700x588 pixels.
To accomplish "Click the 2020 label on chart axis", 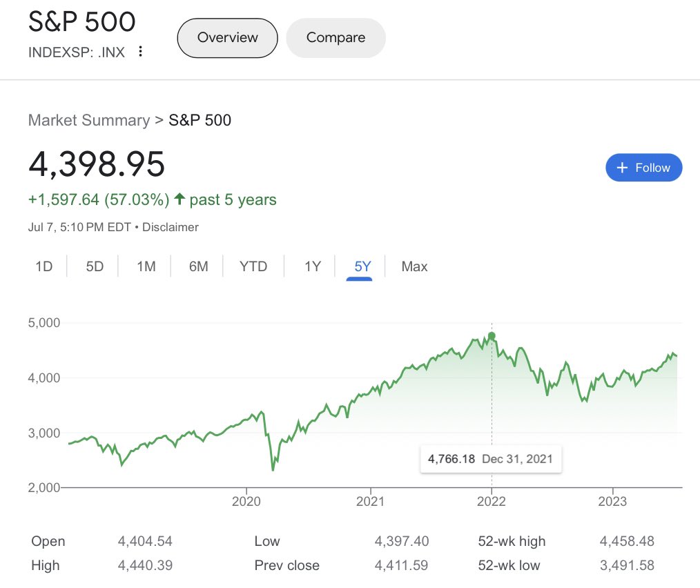I will [246, 501].
